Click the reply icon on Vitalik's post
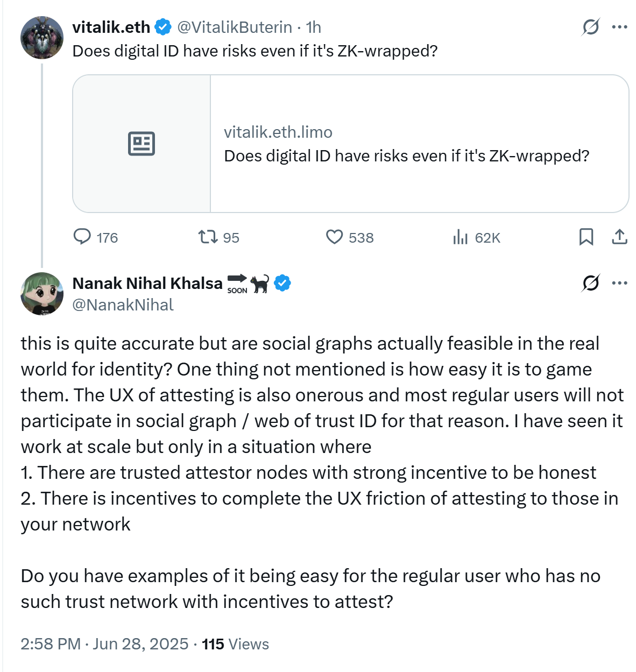The height and width of the screenshot is (672, 636). 82,237
